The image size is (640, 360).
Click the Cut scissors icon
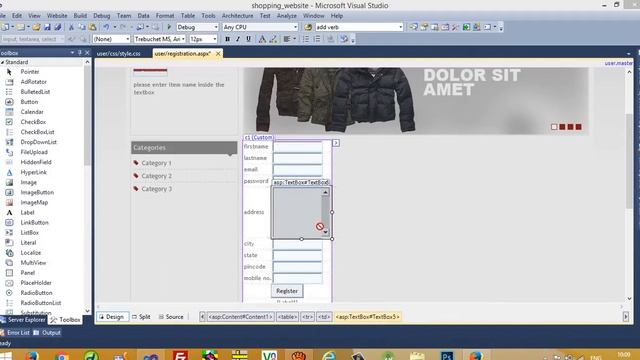point(71,27)
